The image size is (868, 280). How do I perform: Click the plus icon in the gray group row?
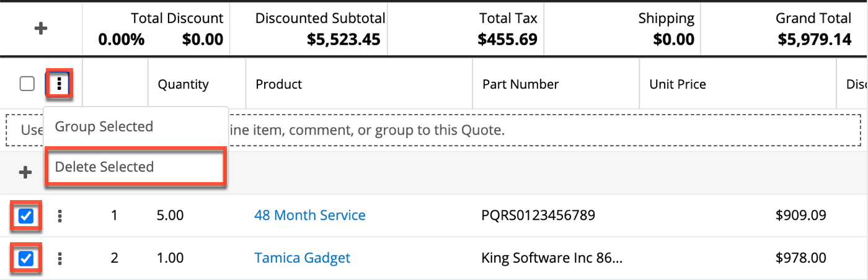click(25, 173)
